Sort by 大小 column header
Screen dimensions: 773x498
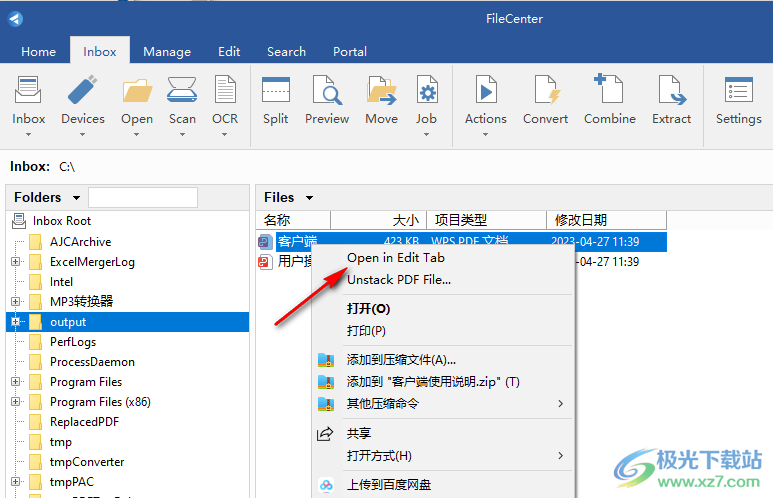point(379,220)
